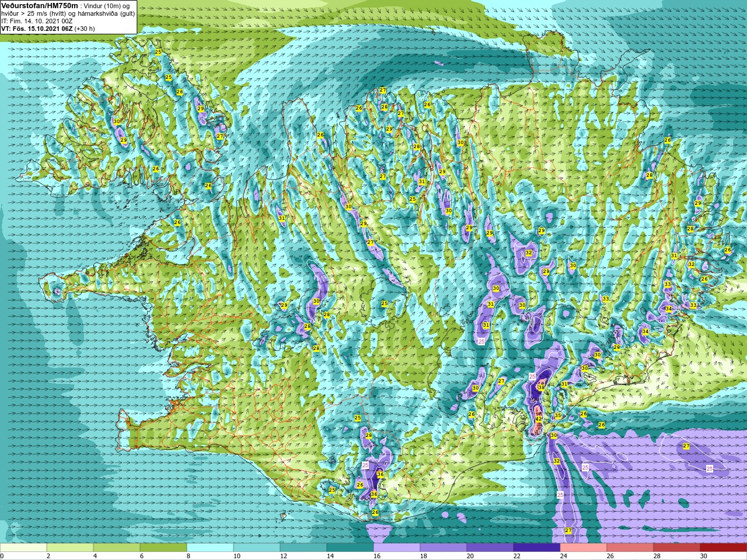Select the pale yellow 0–2 m/s legend swatch
This screenshot has width=747, height=560.
pos(23,548)
